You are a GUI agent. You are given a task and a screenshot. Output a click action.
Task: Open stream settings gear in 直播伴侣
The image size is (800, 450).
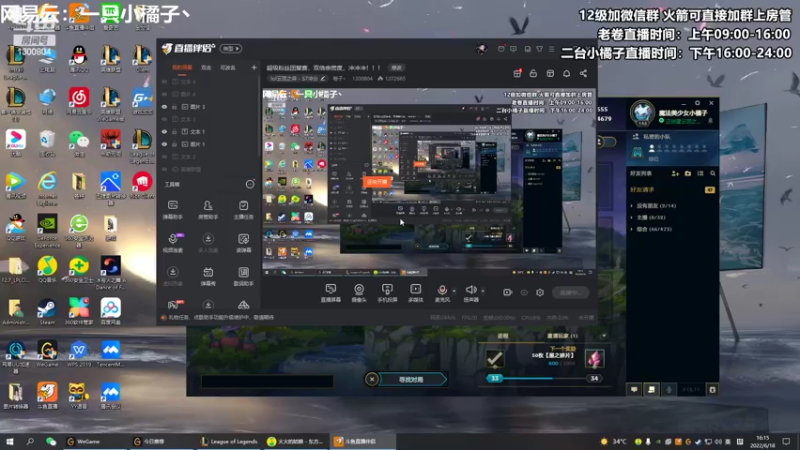[x=540, y=292]
